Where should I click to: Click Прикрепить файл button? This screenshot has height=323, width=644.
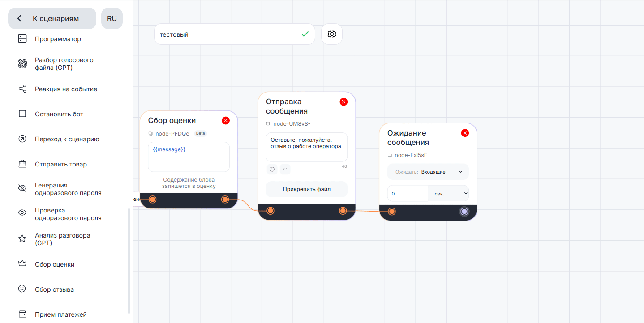pos(307,189)
